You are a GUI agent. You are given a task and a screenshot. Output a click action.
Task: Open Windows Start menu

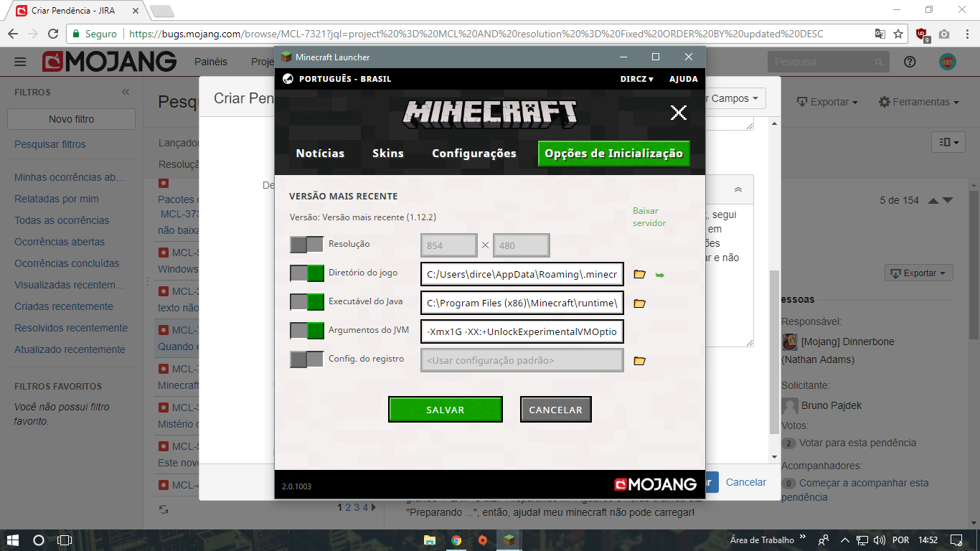(x=13, y=540)
